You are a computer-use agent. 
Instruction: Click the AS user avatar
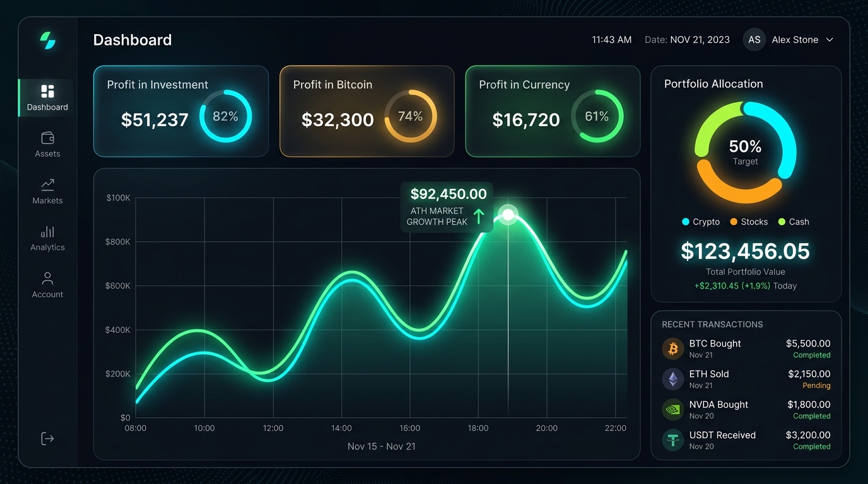(754, 40)
